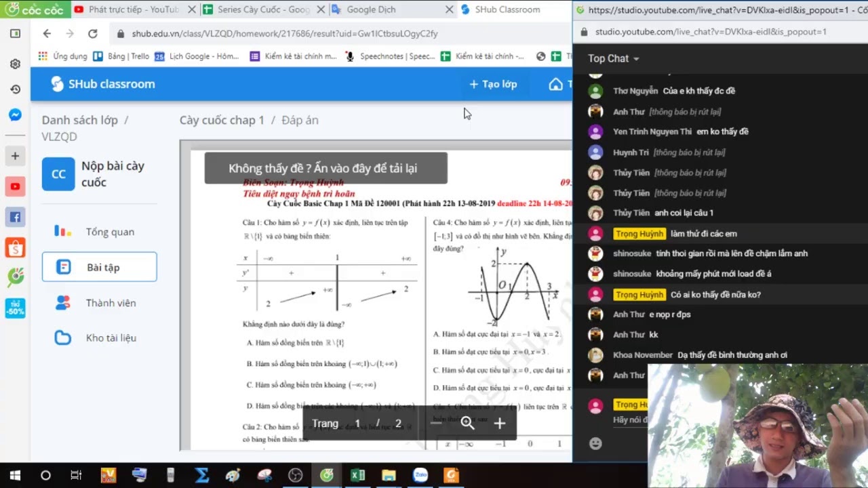Open Facebook from the browser sidebar
868x488 pixels.
point(15,218)
